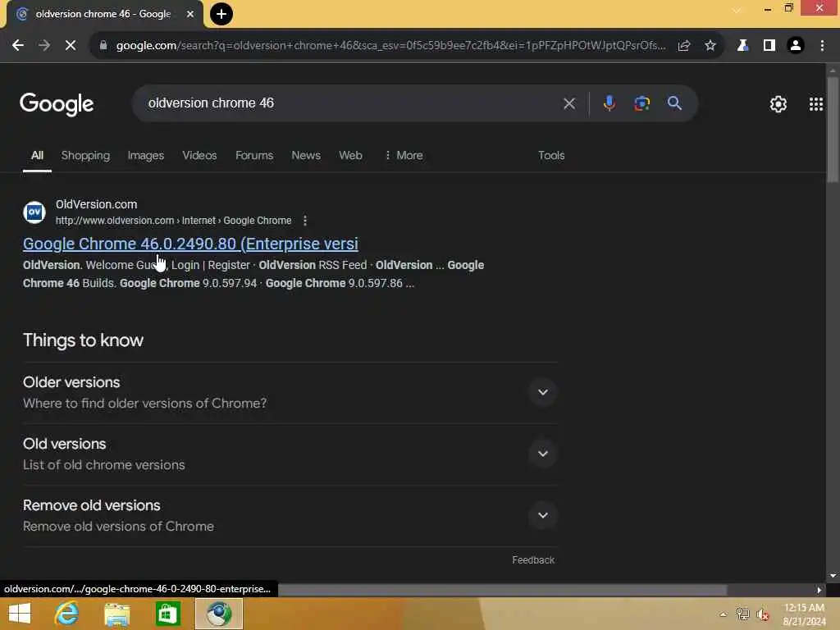Image resolution: width=840 pixels, height=630 pixels.
Task: Open the Windows Start button
Action: [20, 614]
